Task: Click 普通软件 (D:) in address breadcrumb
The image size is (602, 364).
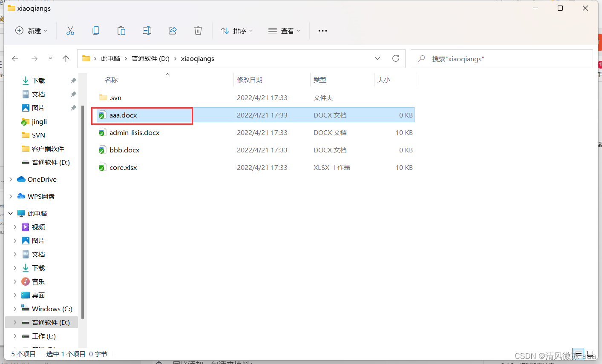Action: 150,59
